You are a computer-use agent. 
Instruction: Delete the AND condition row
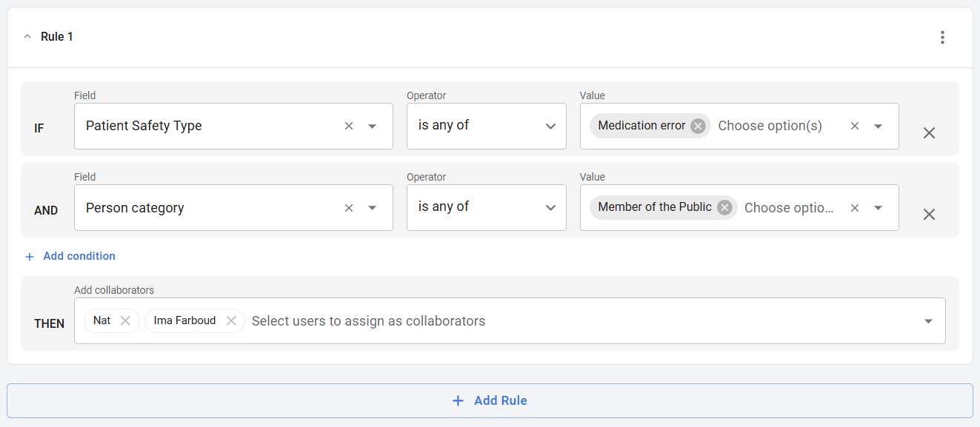pyautogui.click(x=929, y=215)
